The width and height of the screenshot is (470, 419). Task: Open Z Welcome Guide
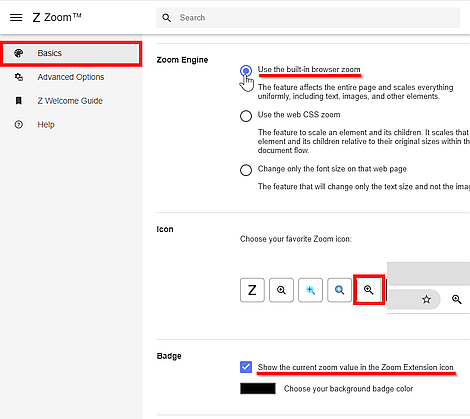(71, 101)
